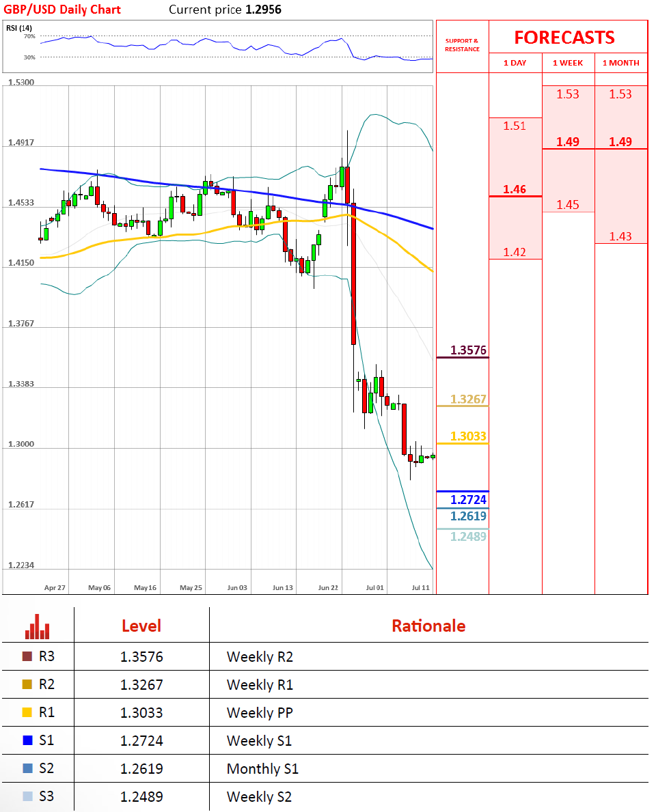
Task: Click the R2 gold color swatch
Action: [27, 684]
